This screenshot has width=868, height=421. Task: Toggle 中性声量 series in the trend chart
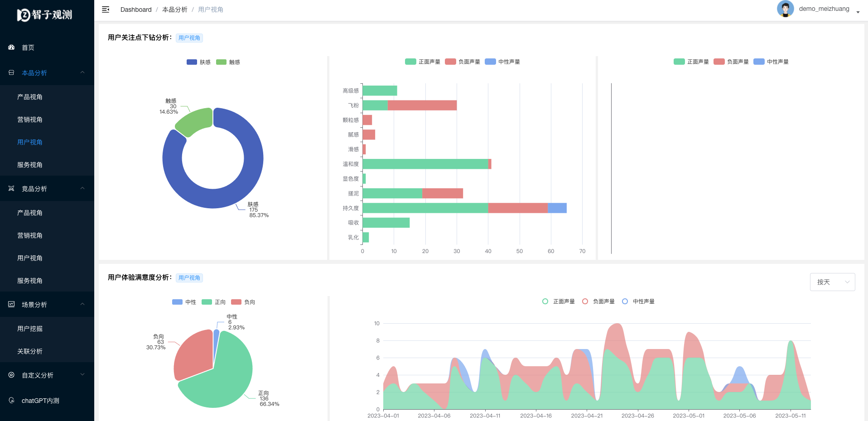tap(638, 301)
